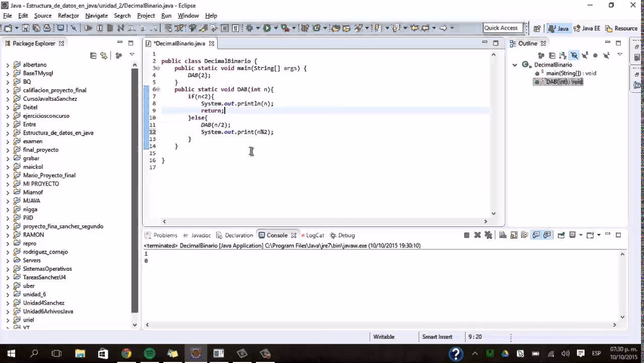Click the Quick Access search field
Screen dimensions: 644x363
[501, 28]
